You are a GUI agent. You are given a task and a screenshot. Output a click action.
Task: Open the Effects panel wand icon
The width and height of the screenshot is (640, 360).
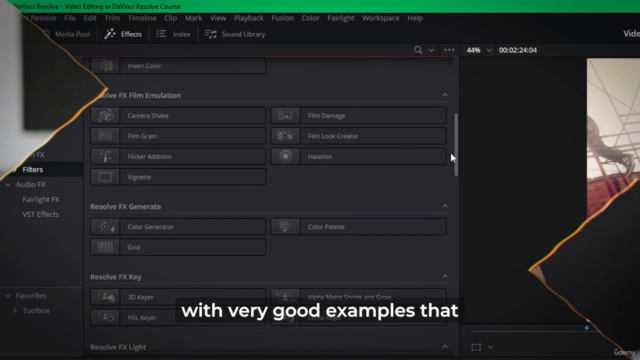tap(109, 34)
